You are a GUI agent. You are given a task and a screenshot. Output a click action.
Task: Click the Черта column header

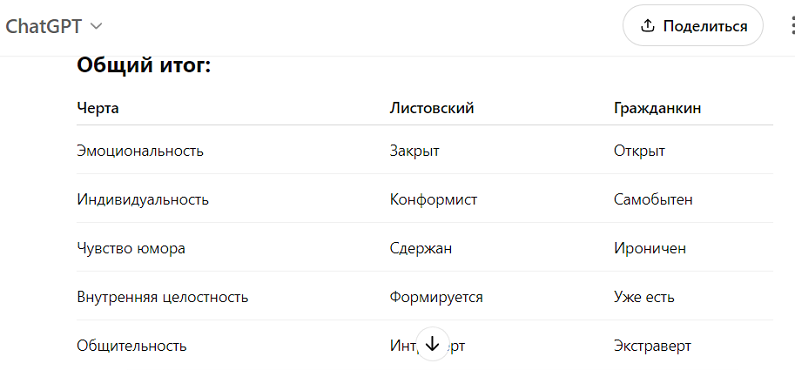click(x=98, y=108)
